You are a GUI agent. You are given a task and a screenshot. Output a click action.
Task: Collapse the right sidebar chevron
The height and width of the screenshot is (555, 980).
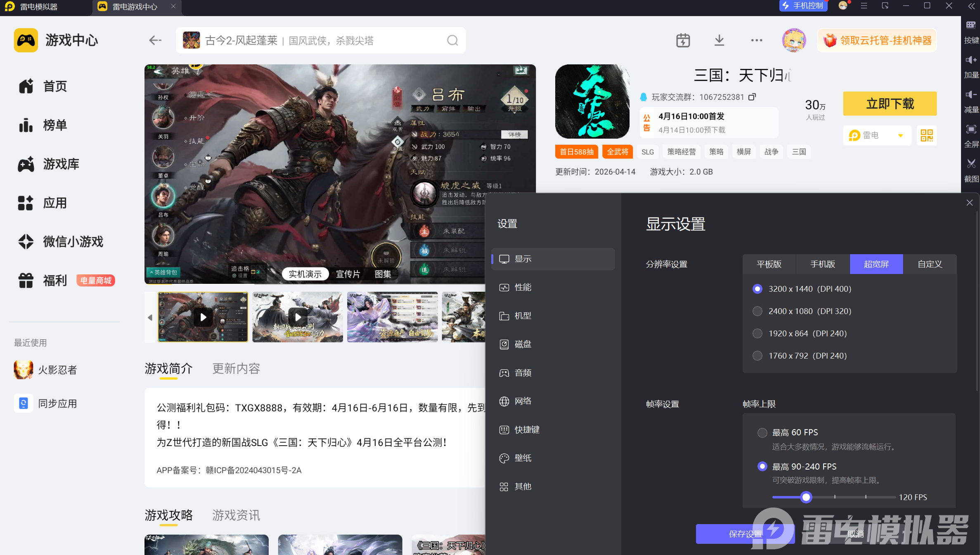pyautogui.click(x=971, y=6)
